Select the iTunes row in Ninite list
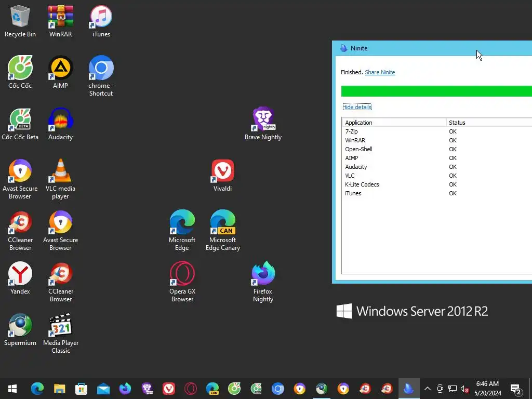The image size is (532, 399). (x=436, y=193)
